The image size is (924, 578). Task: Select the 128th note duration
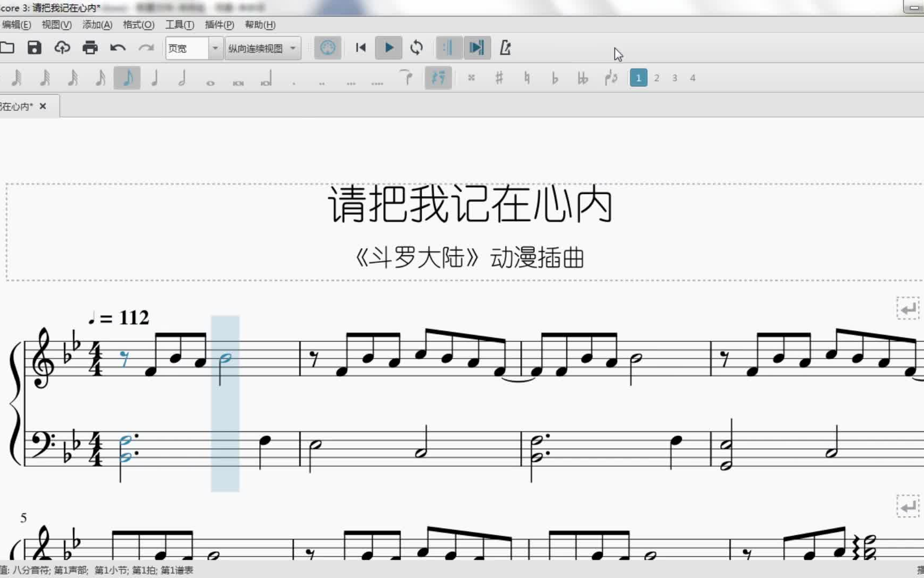tap(17, 78)
